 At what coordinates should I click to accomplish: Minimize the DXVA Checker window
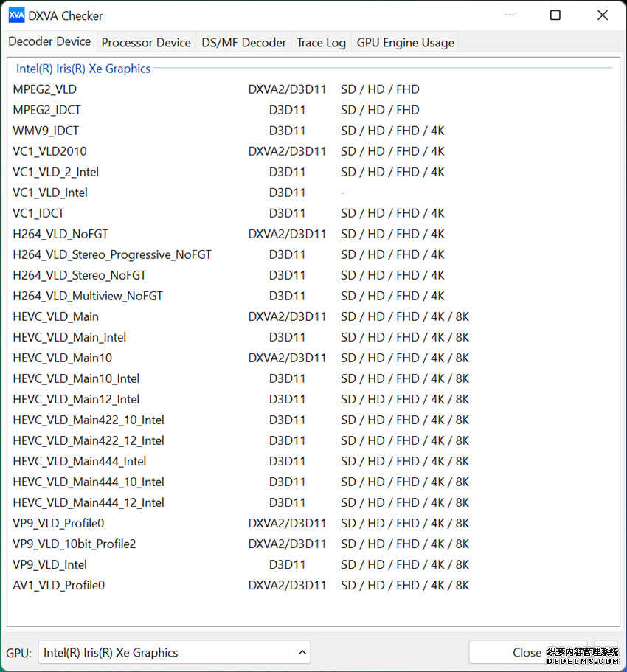pos(509,15)
